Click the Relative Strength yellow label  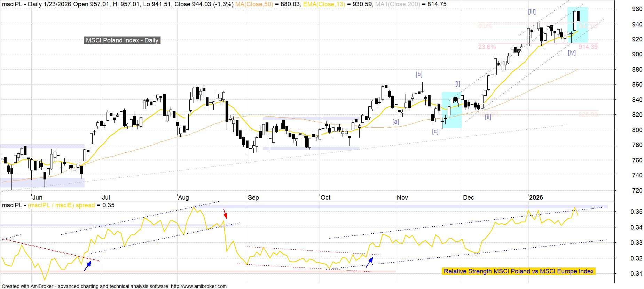518,271
